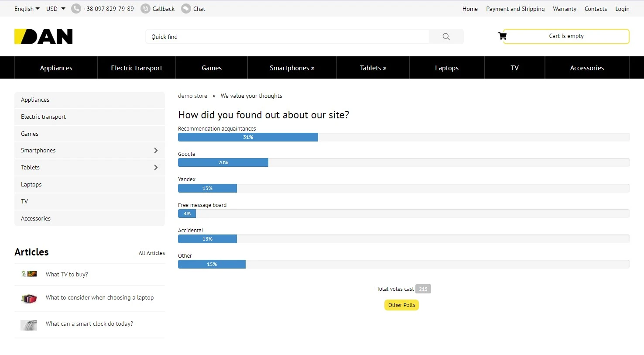The image size is (644, 355).
Task: Open the Warranty menu item
Action: 565,8
